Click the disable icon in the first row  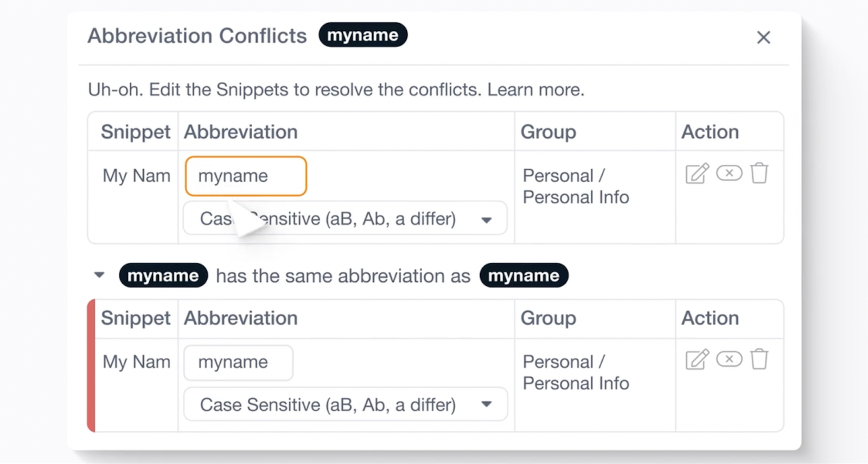729,173
